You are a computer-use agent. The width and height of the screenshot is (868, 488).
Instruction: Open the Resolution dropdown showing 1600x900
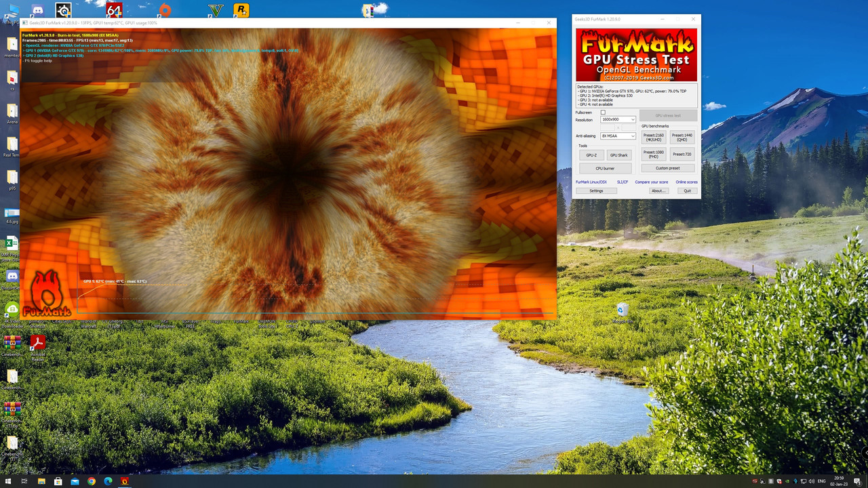(618, 119)
